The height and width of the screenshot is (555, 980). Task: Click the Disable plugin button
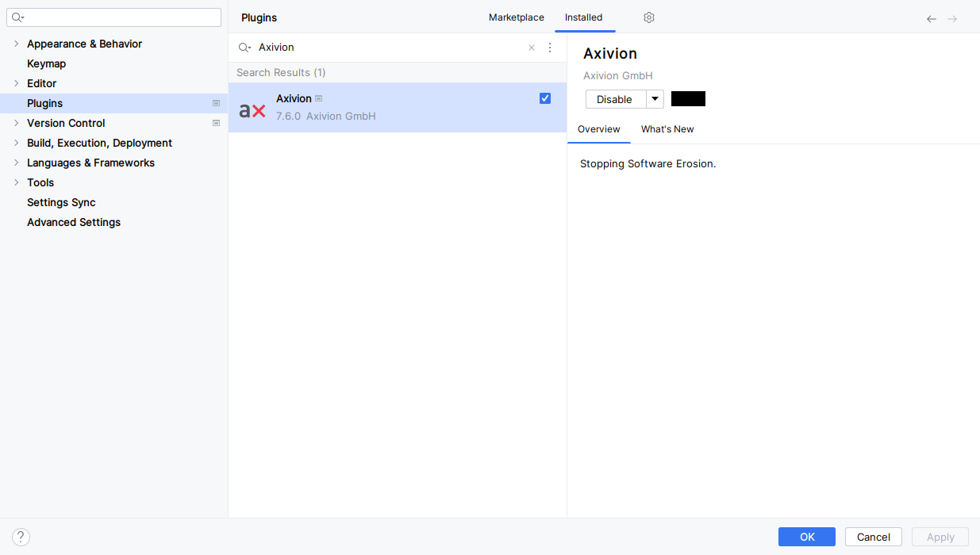(x=615, y=99)
